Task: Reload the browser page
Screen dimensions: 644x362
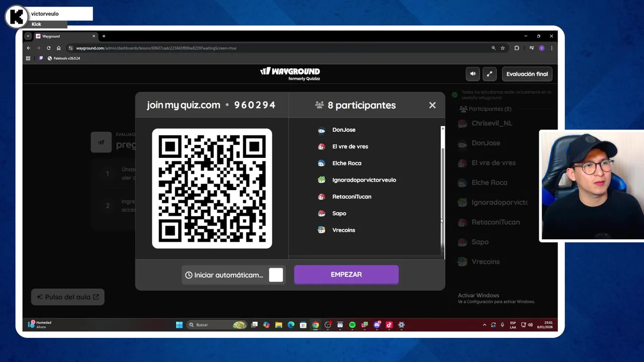Action: [x=48, y=48]
